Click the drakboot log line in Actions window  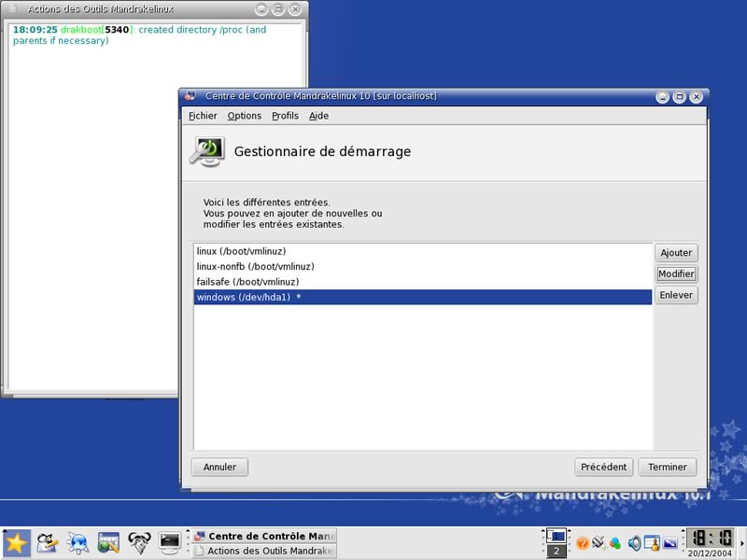[139, 35]
